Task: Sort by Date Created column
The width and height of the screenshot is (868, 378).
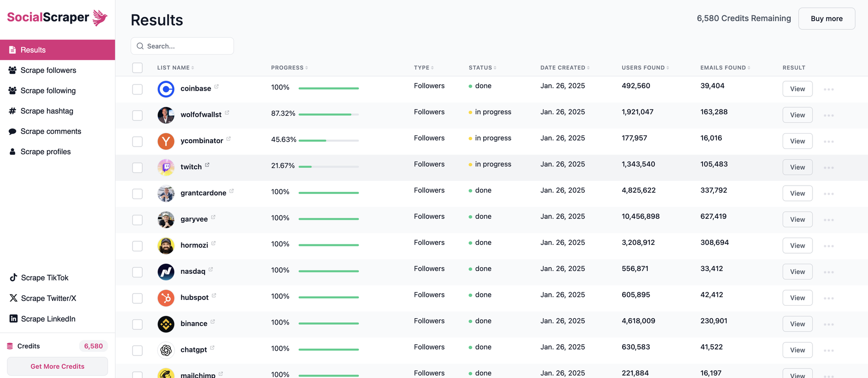Action: point(565,67)
